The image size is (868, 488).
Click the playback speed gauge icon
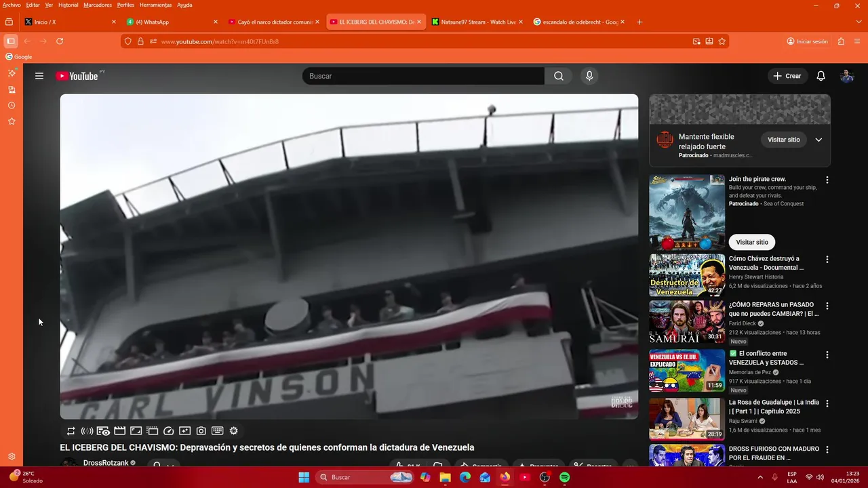tap(169, 431)
